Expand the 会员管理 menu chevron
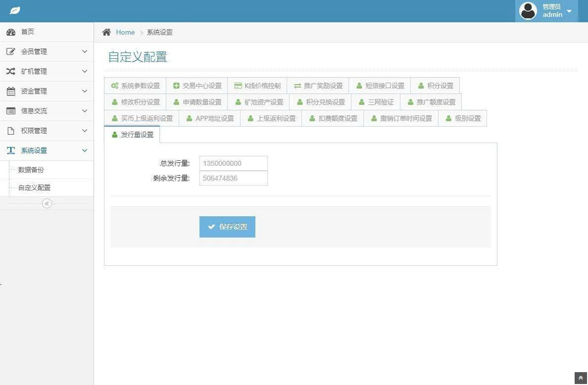Image resolution: width=588 pixels, height=385 pixels. pyautogui.click(x=85, y=51)
